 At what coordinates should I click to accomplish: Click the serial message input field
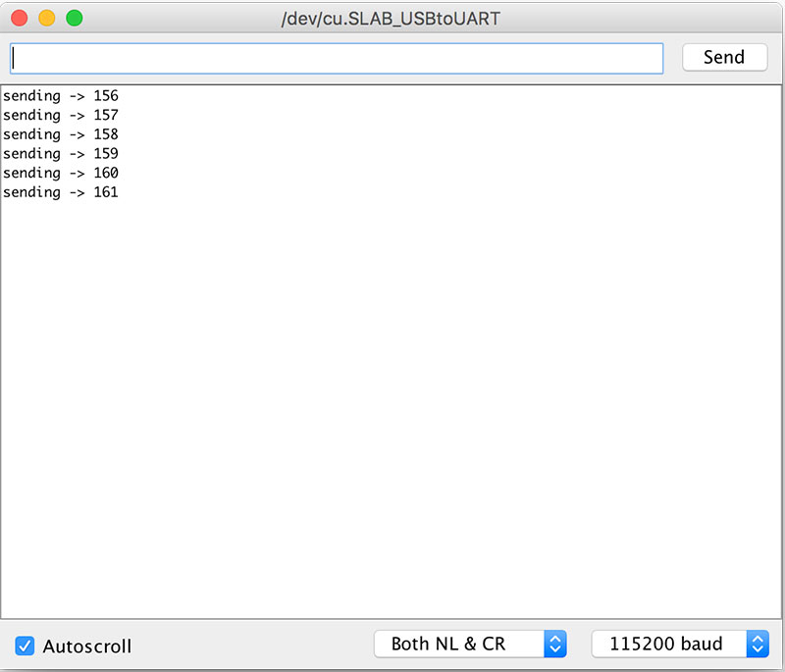337,58
